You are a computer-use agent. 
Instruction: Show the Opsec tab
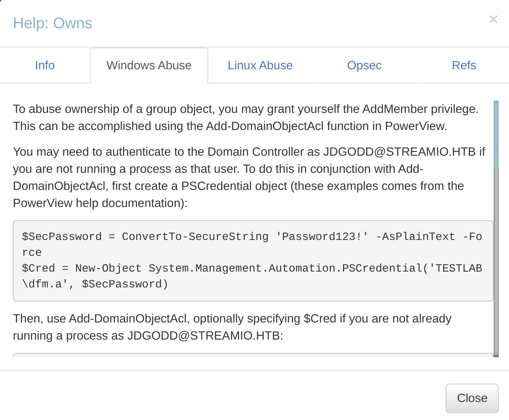tap(364, 65)
